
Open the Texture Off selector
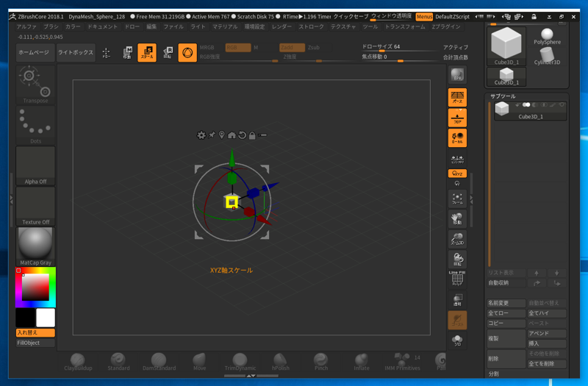pyautogui.click(x=35, y=206)
